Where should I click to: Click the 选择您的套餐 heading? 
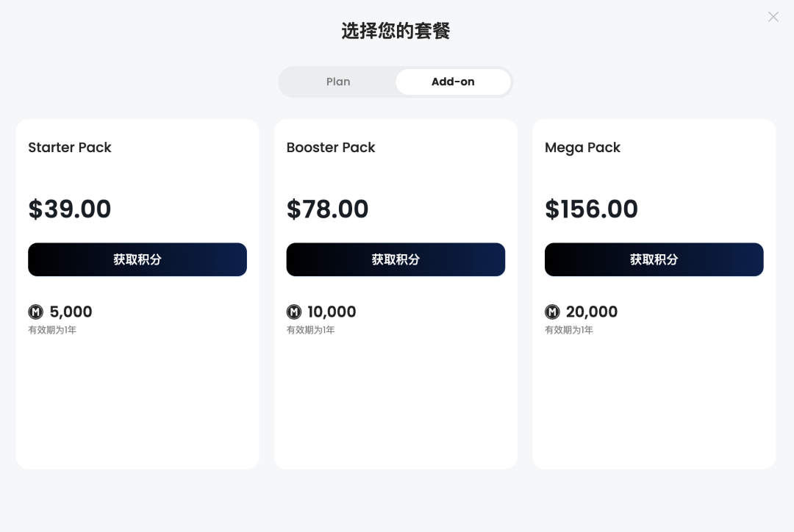pyautogui.click(x=396, y=31)
